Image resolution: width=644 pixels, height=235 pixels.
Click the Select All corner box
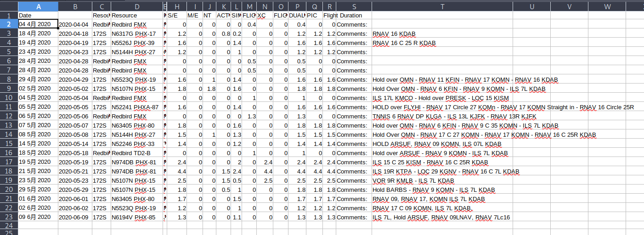[x=9, y=6]
